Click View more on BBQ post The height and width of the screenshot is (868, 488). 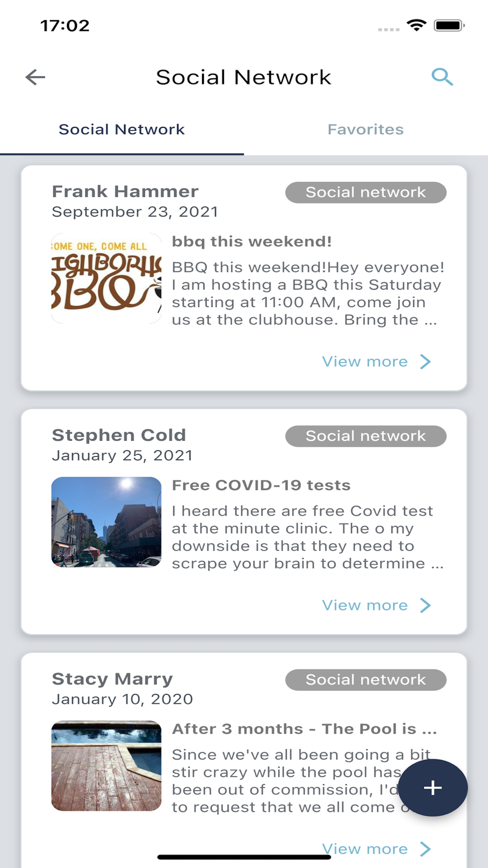pyautogui.click(x=365, y=362)
